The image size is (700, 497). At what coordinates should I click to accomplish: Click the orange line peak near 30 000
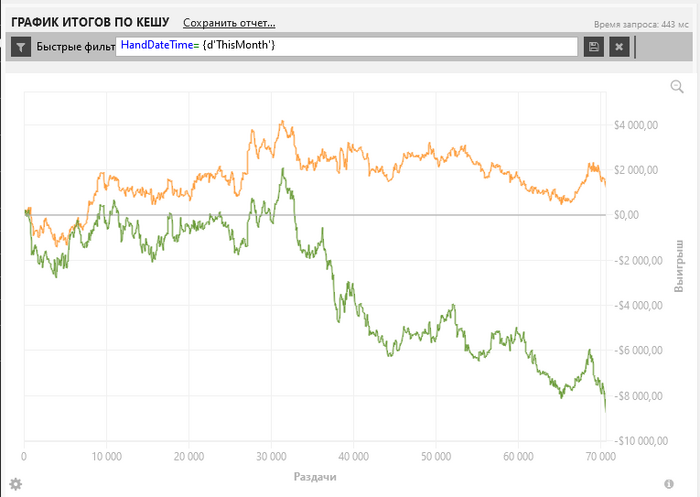282,121
